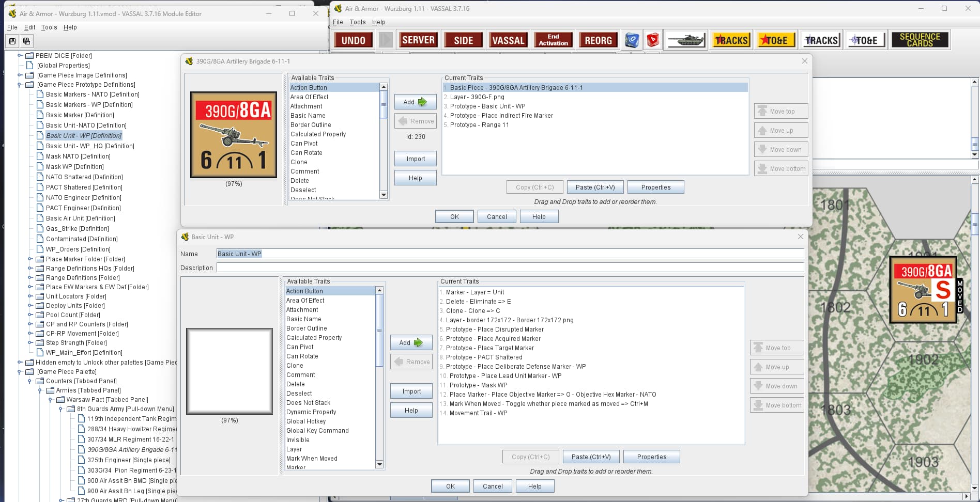This screenshot has height=502, width=980.
Task: Click Paste (Ctrl+V) in artillery brigade dialog
Action: tap(595, 187)
